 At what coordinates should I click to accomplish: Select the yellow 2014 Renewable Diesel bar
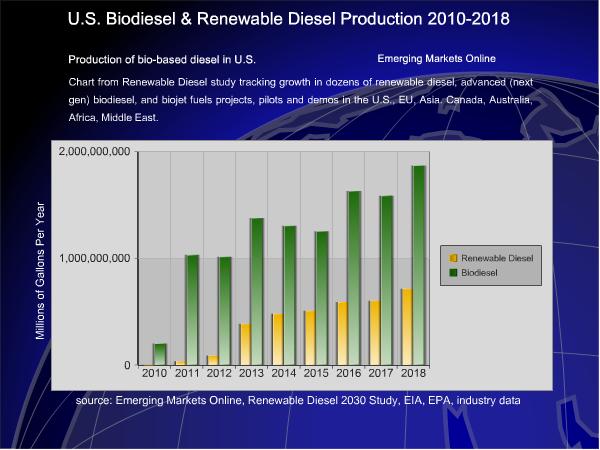coord(277,339)
